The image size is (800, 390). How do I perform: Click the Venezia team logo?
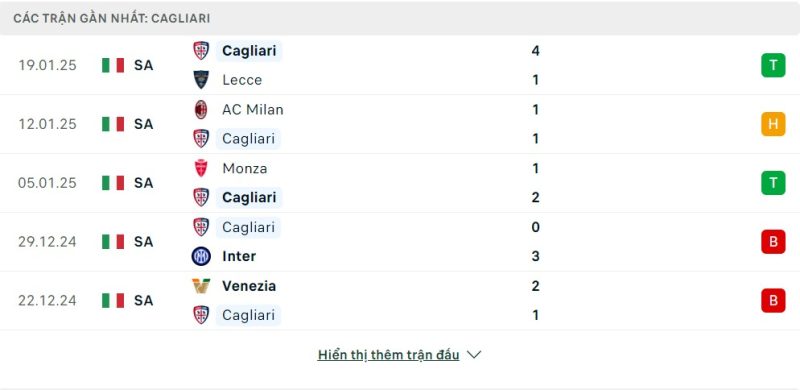pos(201,285)
